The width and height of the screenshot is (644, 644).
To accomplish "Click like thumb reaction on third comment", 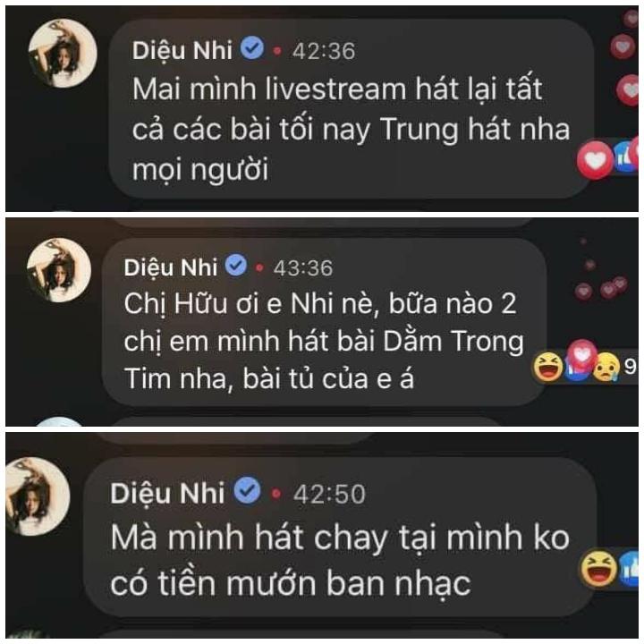I will [x=631, y=569].
